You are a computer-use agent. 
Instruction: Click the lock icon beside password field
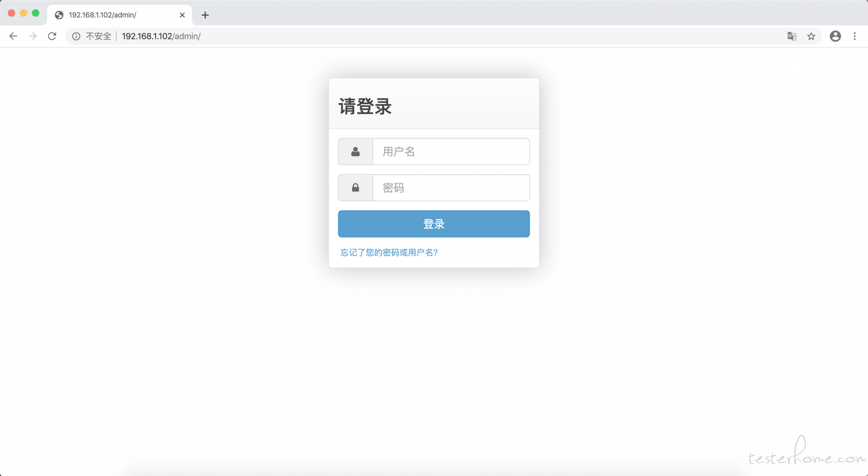pos(355,188)
